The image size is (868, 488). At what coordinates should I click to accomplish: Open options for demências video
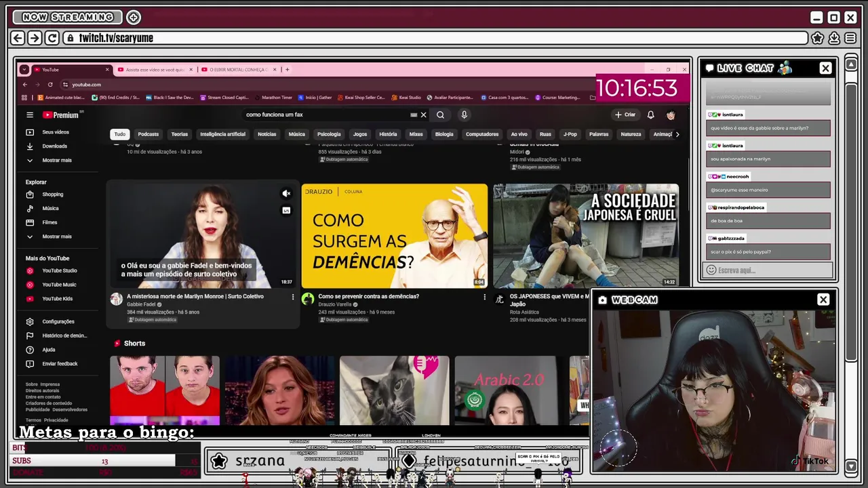pyautogui.click(x=484, y=297)
